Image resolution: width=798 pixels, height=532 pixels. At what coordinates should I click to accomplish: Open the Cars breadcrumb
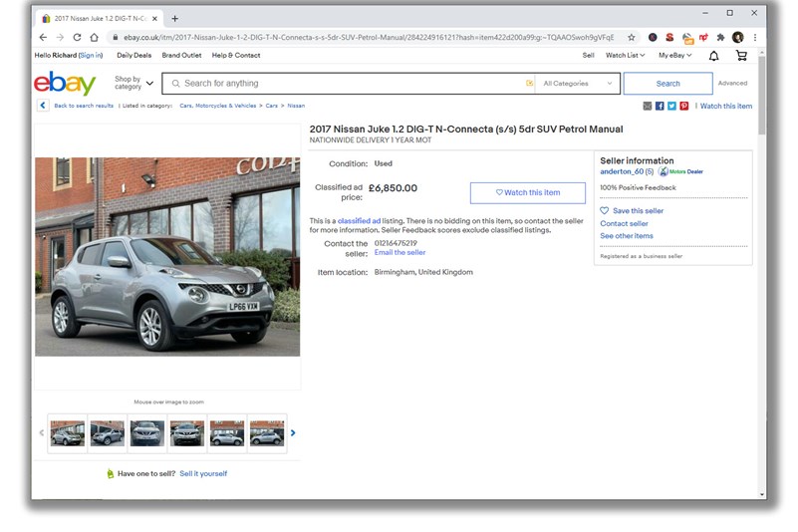272,106
